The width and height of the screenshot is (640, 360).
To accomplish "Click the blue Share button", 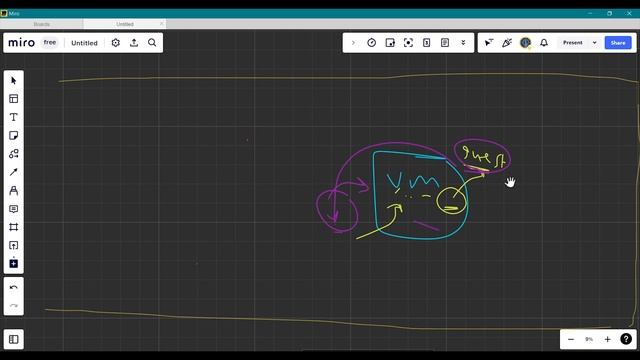I will point(618,43).
